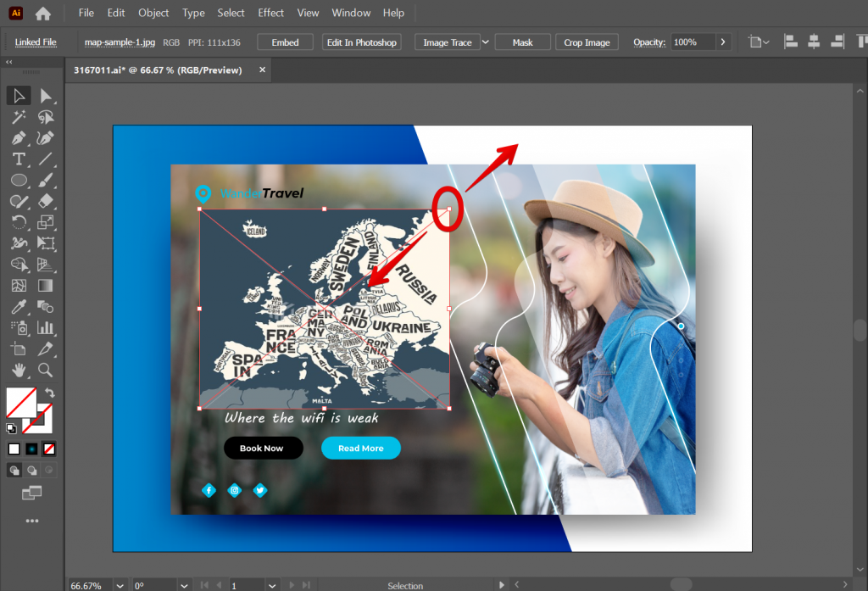Select the Eyedropper tool
This screenshot has width=868, height=591.
(x=19, y=307)
